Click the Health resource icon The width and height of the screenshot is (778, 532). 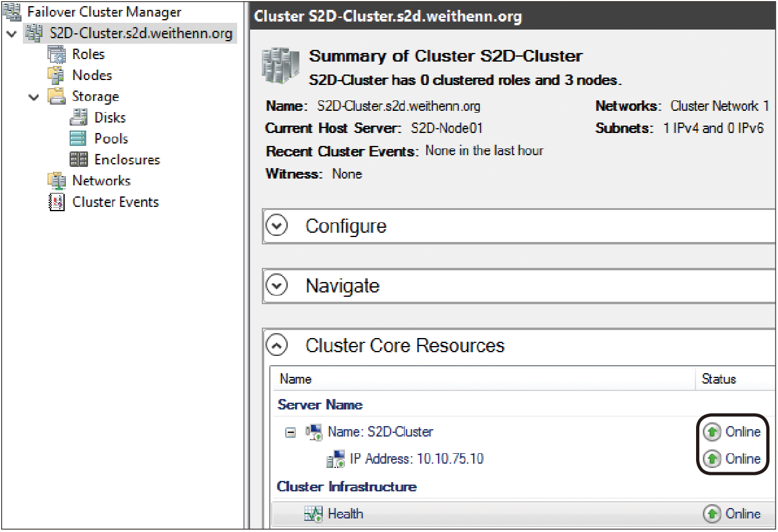314,514
